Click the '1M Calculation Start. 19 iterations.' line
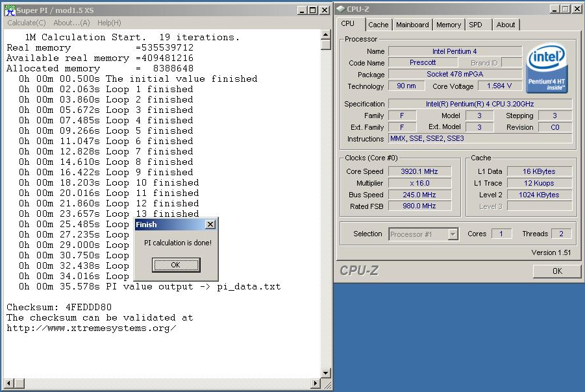This screenshot has width=585, height=392. tap(132, 37)
